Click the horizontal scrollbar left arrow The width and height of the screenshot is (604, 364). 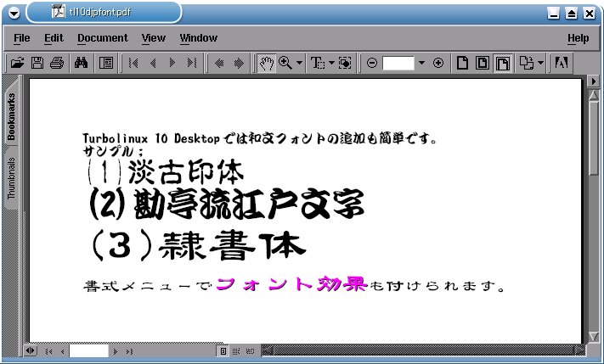point(268,350)
